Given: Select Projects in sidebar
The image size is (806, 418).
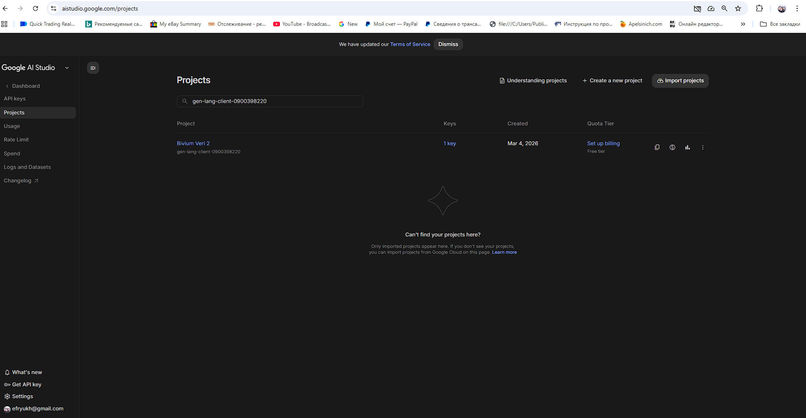Looking at the screenshot, I should tap(38, 113).
